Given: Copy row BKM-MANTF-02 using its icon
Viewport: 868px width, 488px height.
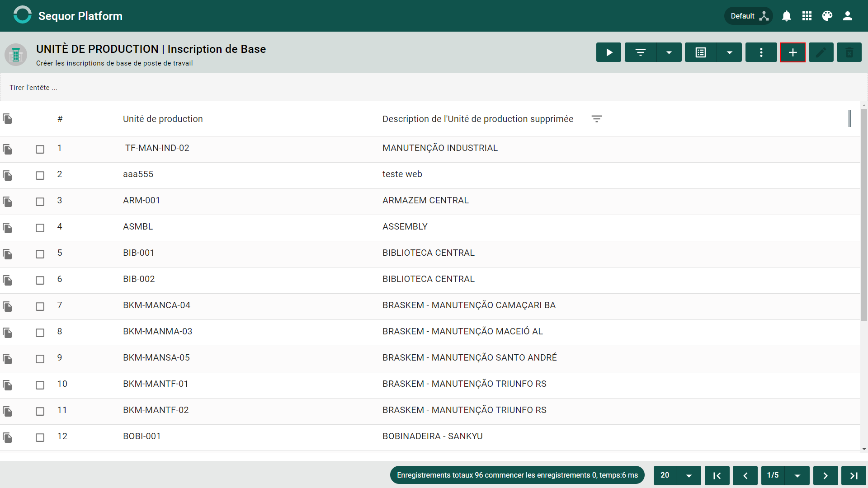Looking at the screenshot, I should (x=7, y=411).
